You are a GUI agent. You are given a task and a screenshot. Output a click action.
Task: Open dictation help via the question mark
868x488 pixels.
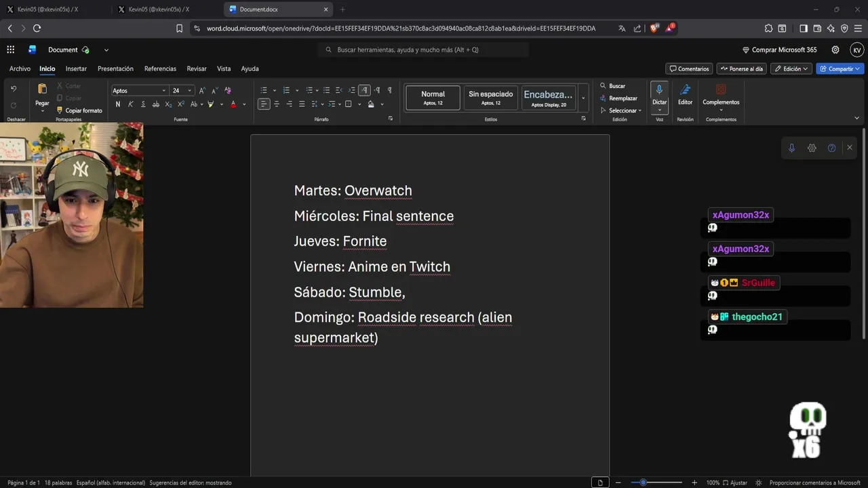point(831,148)
